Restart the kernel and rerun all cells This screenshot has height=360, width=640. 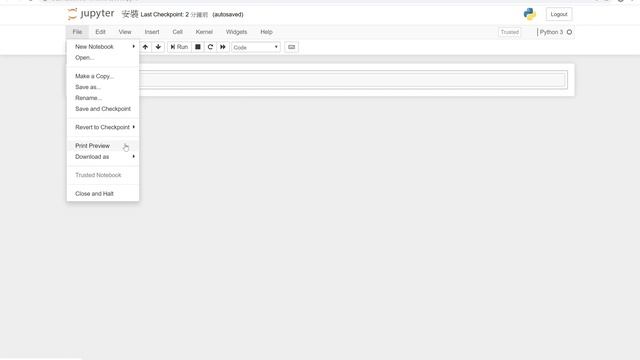223,47
